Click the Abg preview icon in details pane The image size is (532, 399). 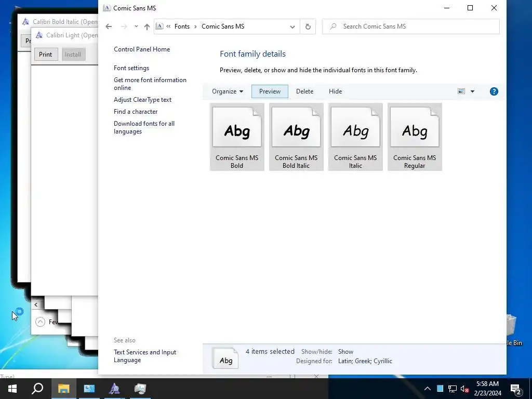(225, 358)
